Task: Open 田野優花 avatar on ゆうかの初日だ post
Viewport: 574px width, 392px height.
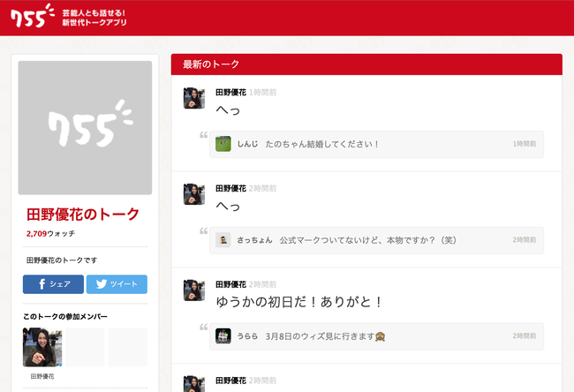Action: [194, 290]
